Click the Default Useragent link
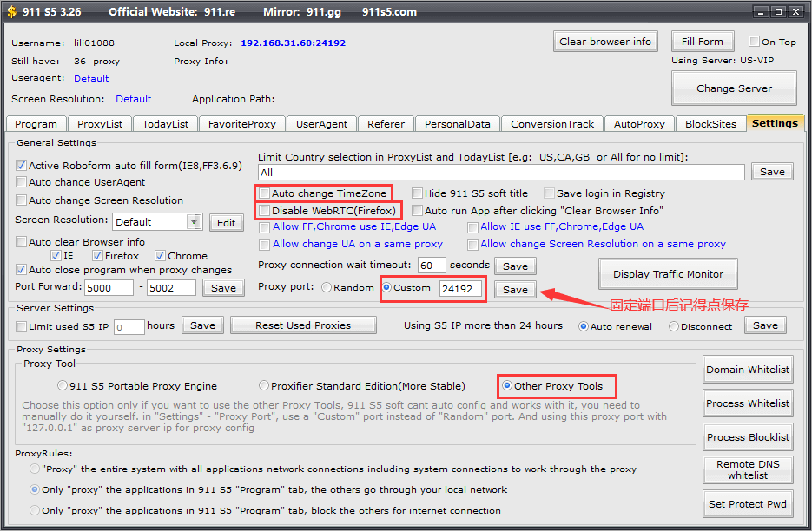 (91, 78)
